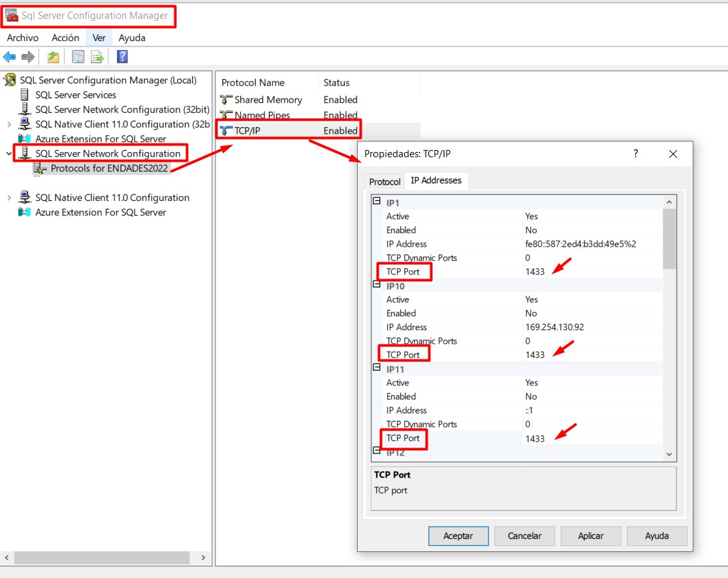Click the tree pane scroll left arrow
Screen dimensions: 728x578
pos(7,558)
